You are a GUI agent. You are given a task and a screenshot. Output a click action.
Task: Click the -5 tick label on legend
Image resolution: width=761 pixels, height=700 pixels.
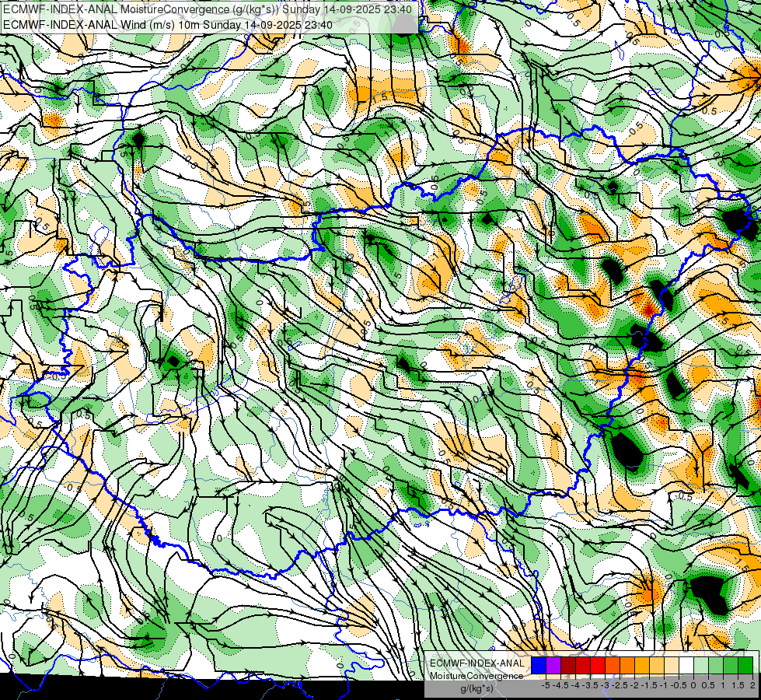(x=546, y=685)
